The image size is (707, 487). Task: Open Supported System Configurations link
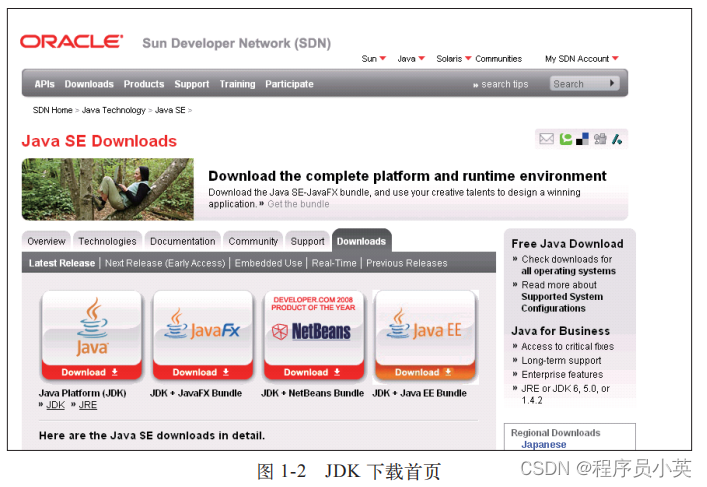pos(562,302)
